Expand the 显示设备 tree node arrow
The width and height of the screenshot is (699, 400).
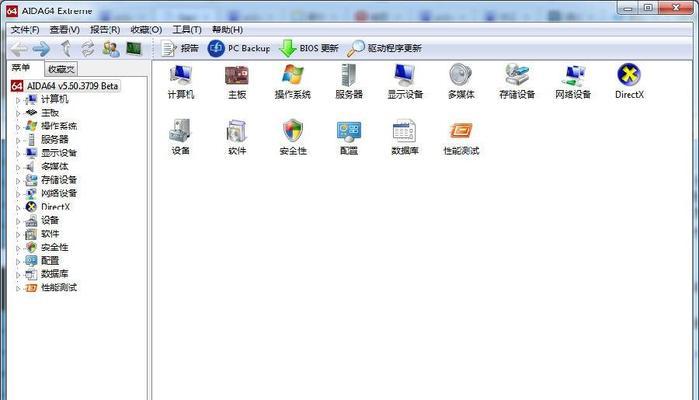[18, 154]
